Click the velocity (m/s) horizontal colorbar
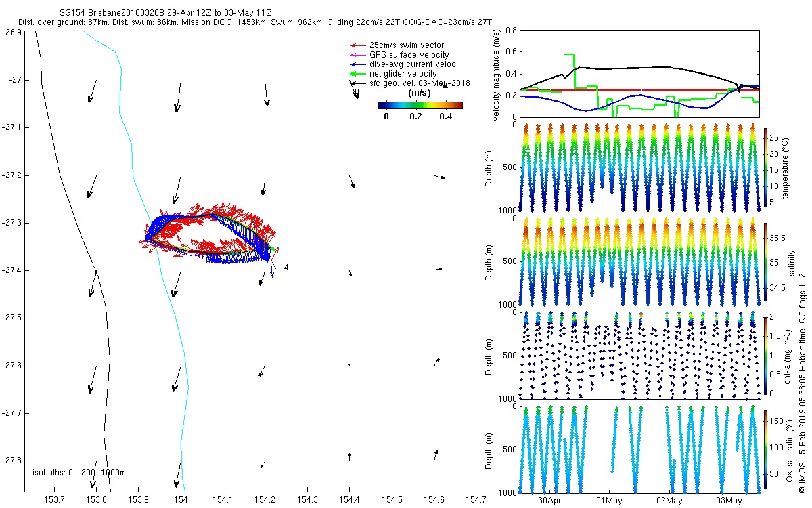812x508 pixels. (420, 105)
